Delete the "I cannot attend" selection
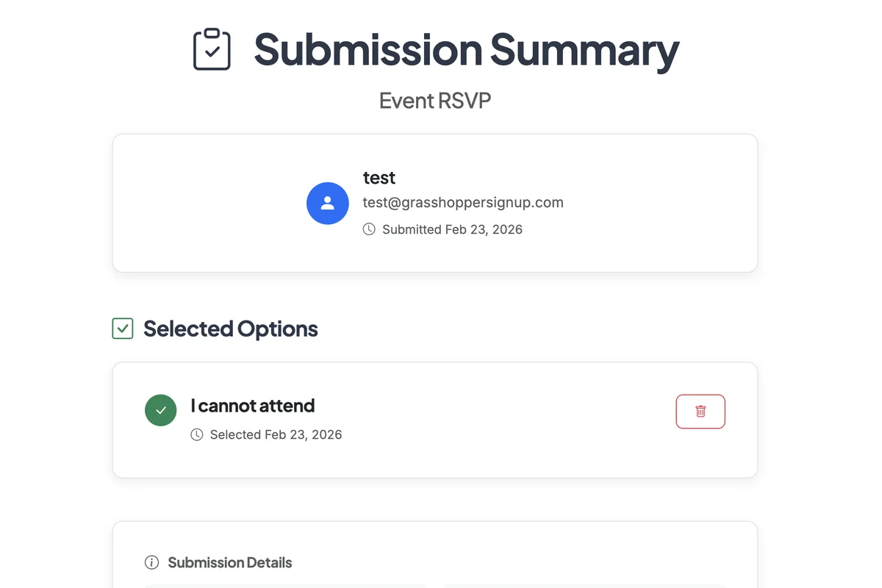This screenshot has height=588, width=882. [x=700, y=412]
